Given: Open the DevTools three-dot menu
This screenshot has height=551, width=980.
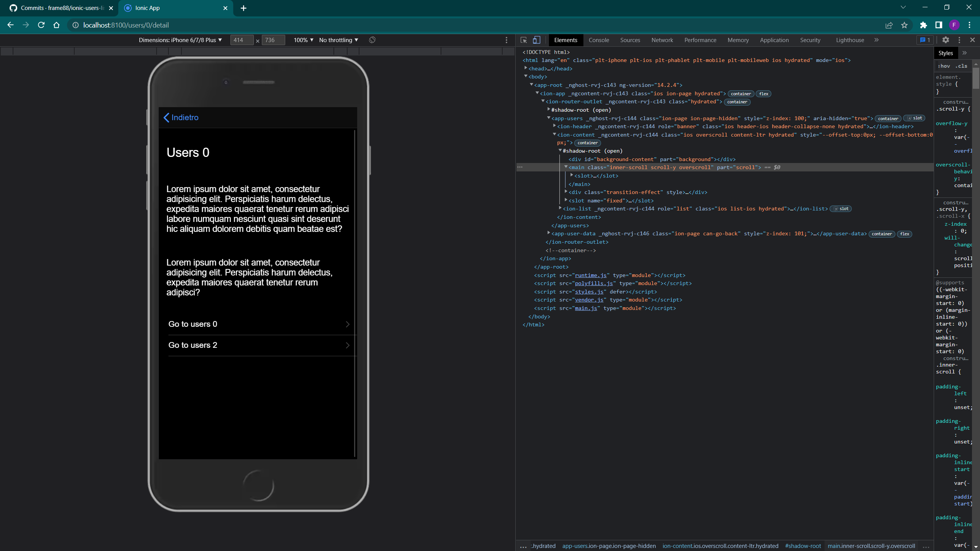Looking at the screenshot, I should coord(960,40).
